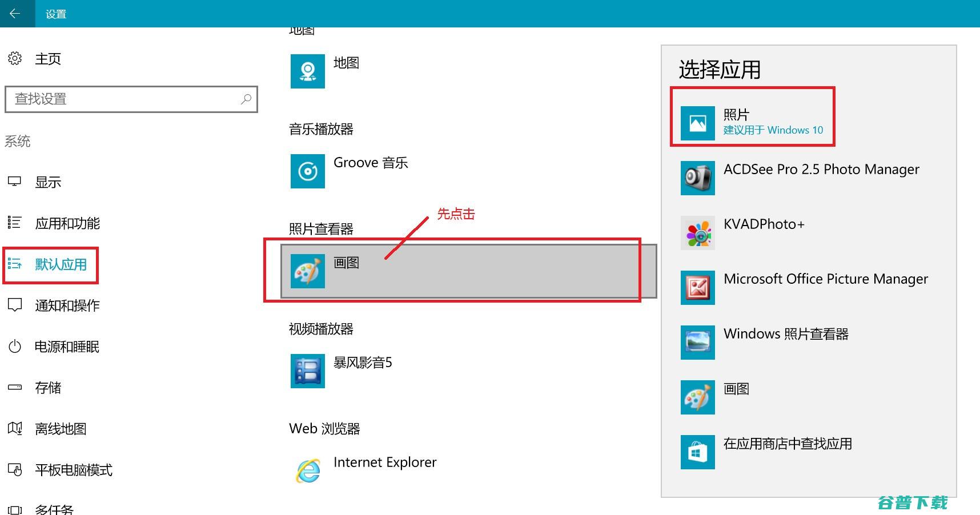Click the Groove Music app icon
Viewport: 980px width, 515px height.
pyautogui.click(x=308, y=171)
